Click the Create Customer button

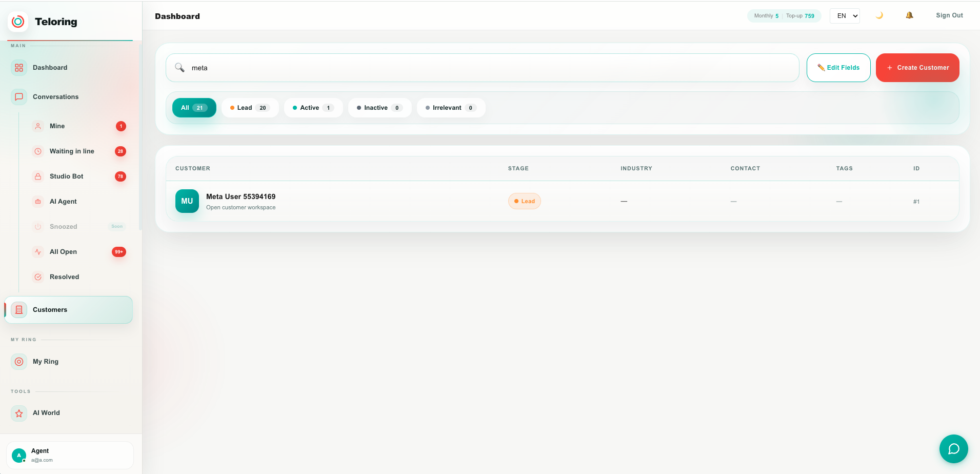[917, 68]
